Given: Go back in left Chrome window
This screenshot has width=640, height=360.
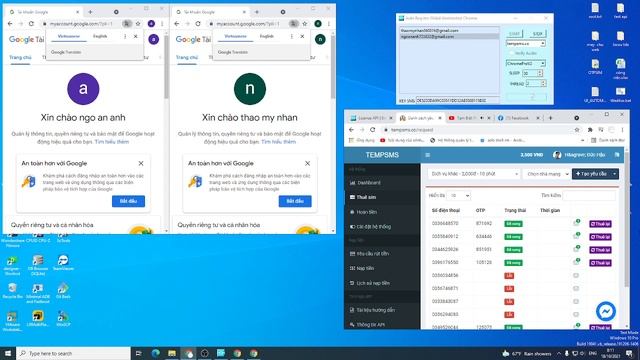Looking at the screenshot, I should pyautogui.click(x=10, y=24).
